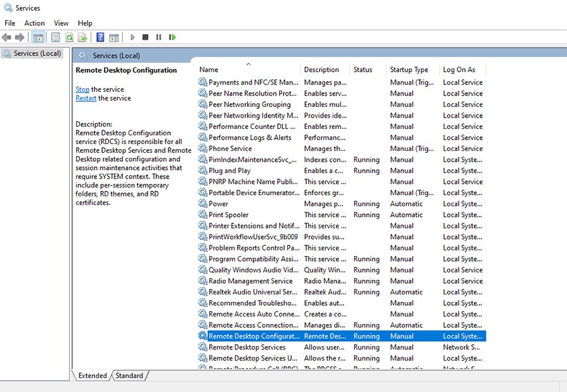Select the Print Spooler service row
The image size is (567, 392).
(x=229, y=215)
